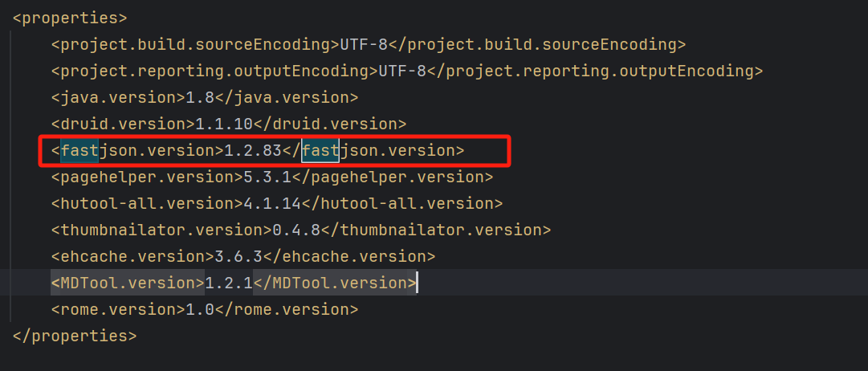
Task: Click the MDTool version value 1.2.1
Action: 229,283
